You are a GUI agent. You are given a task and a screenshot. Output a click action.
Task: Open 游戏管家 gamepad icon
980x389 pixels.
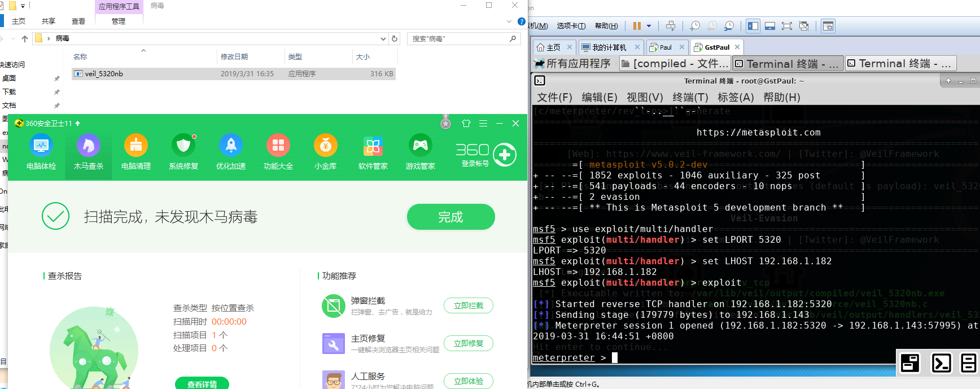coord(421,152)
